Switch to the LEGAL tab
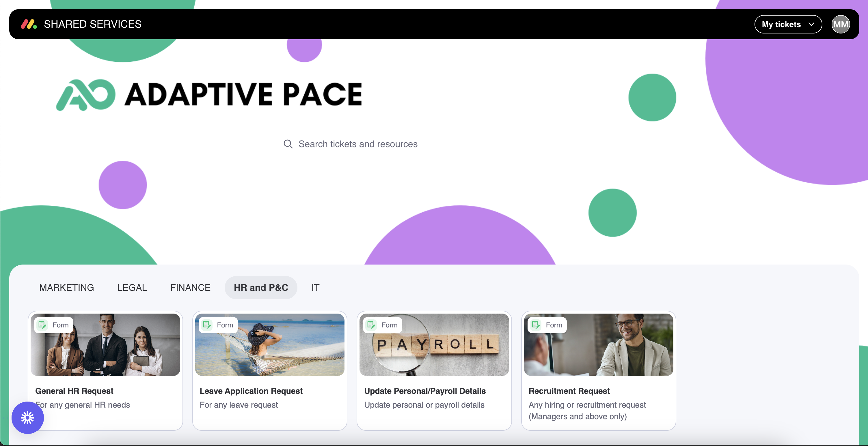This screenshot has height=446, width=868. (x=132, y=287)
